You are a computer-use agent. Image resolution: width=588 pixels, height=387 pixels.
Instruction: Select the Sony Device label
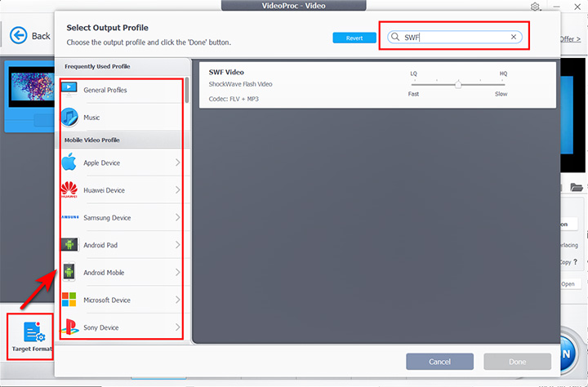(x=101, y=327)
